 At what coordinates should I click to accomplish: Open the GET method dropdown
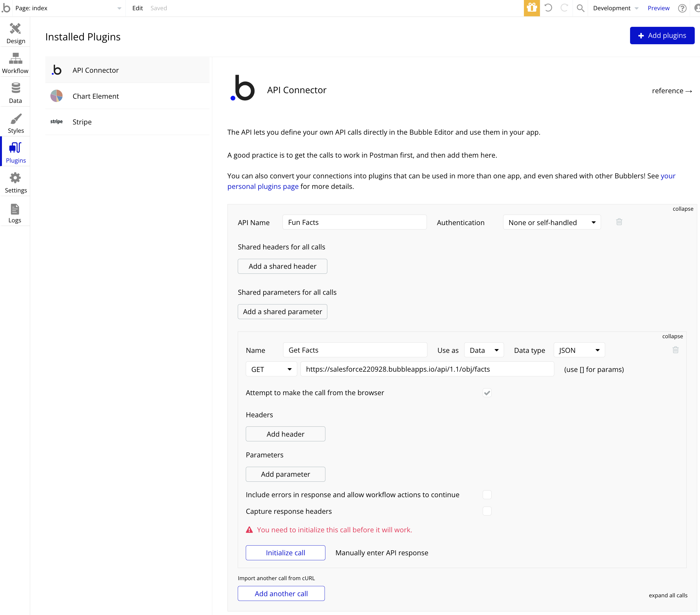point(271,369)
